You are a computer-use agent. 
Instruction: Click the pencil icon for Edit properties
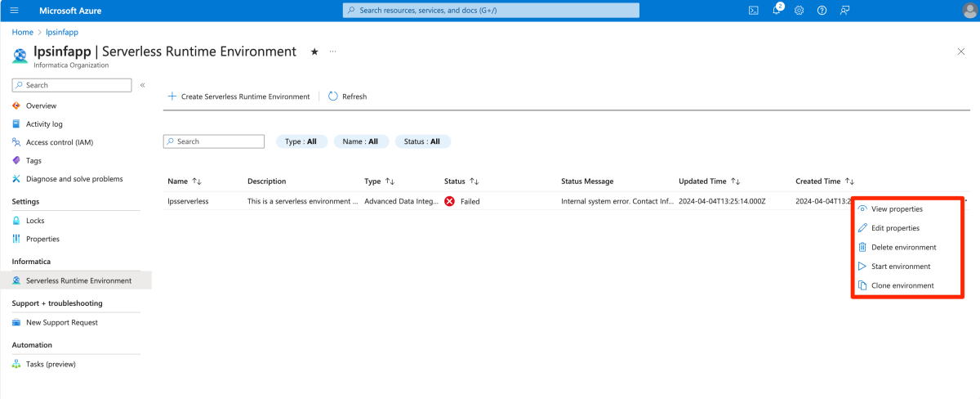click(862, 228)
